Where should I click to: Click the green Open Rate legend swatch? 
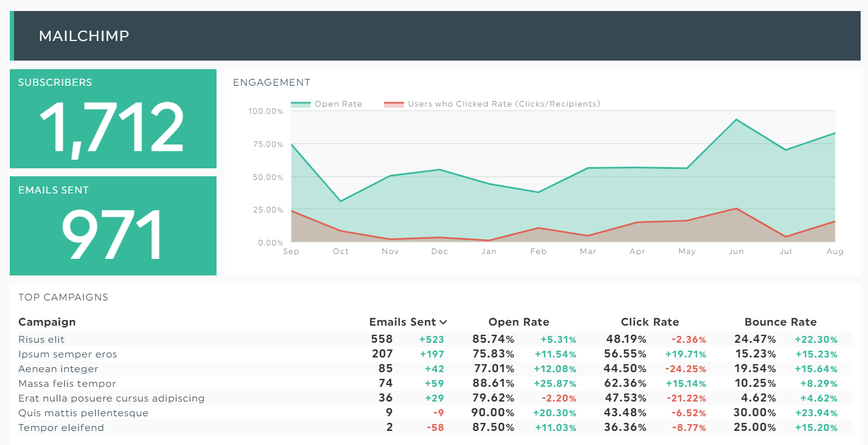pyautogui.click(x=300, y=104)
